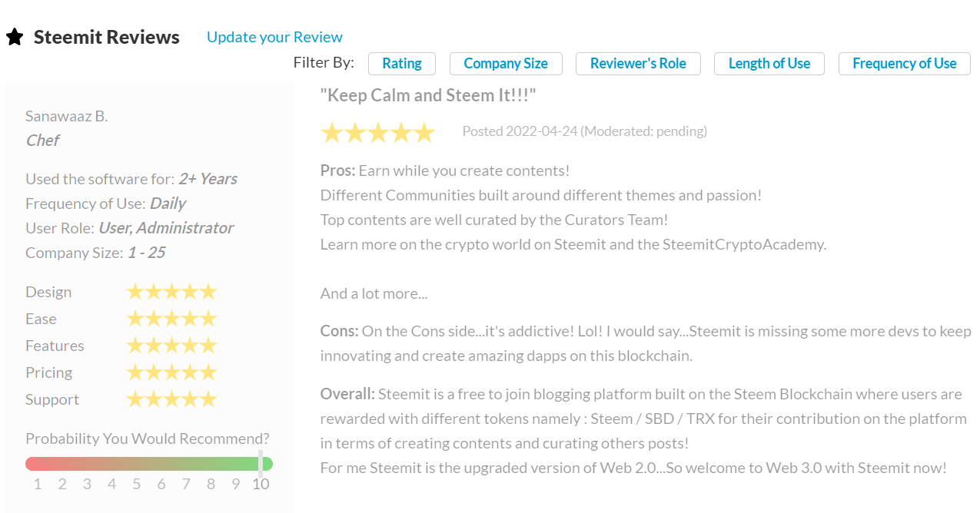The image size is (980, 513).
Task: Click the Ease star rating
Action: pos(171,319)
